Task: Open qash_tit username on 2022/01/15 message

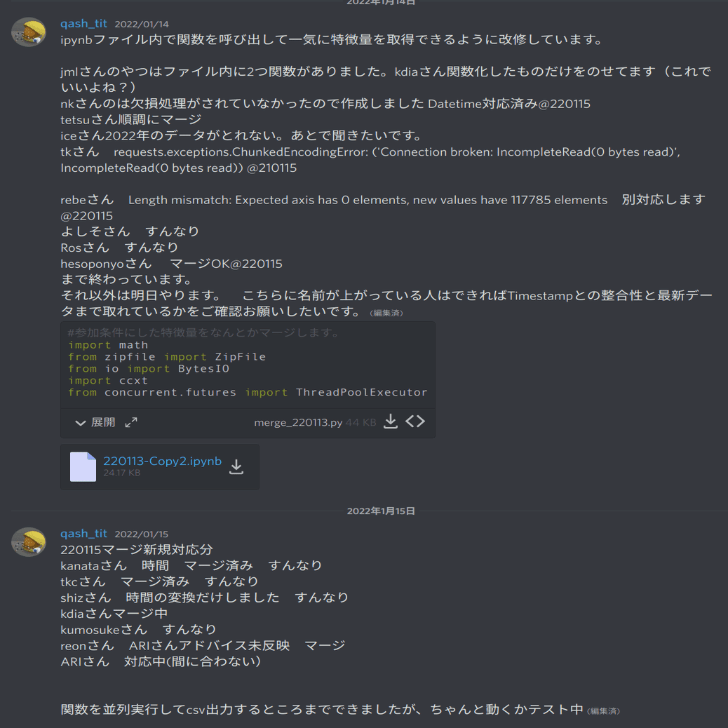Action: click(83, 534)
